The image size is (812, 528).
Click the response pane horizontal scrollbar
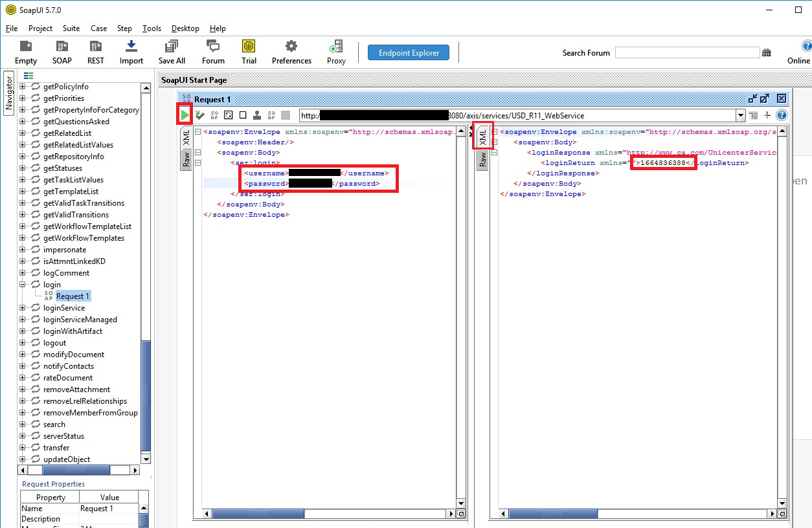click(x=554, y=514)
